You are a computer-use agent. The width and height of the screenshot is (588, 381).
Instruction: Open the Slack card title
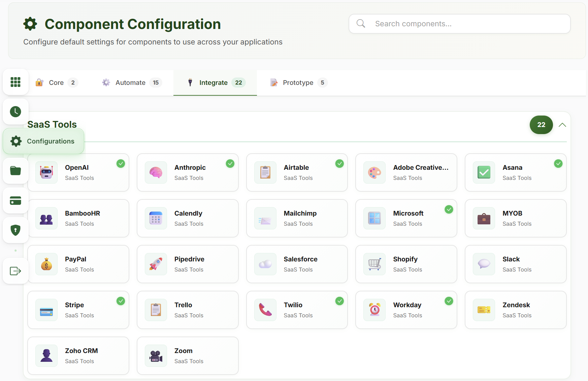(511, 259)
